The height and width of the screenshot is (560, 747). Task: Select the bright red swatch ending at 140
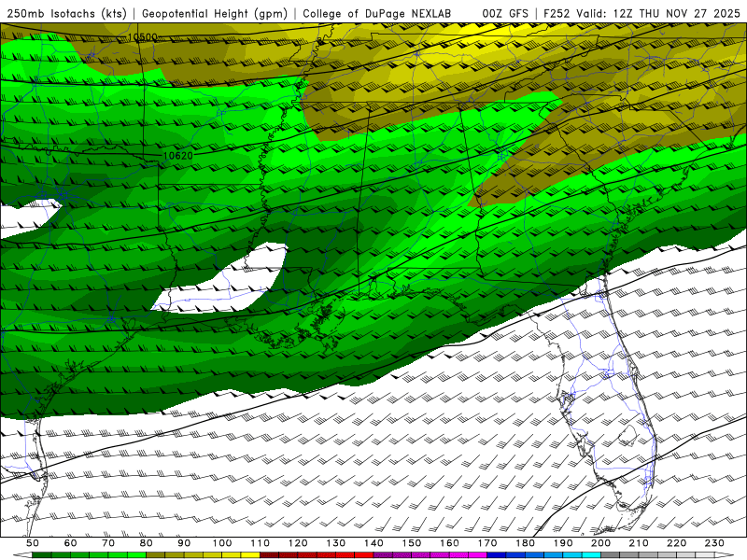click(x=364, y=555)
